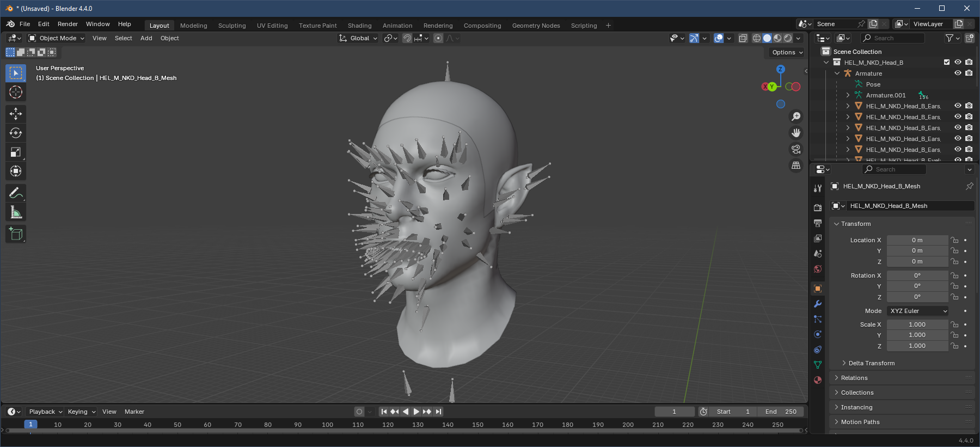The height and width of the screenshot is (447, 980).
Task: Jump to the timeline end frame button
Action: [438, 412]
